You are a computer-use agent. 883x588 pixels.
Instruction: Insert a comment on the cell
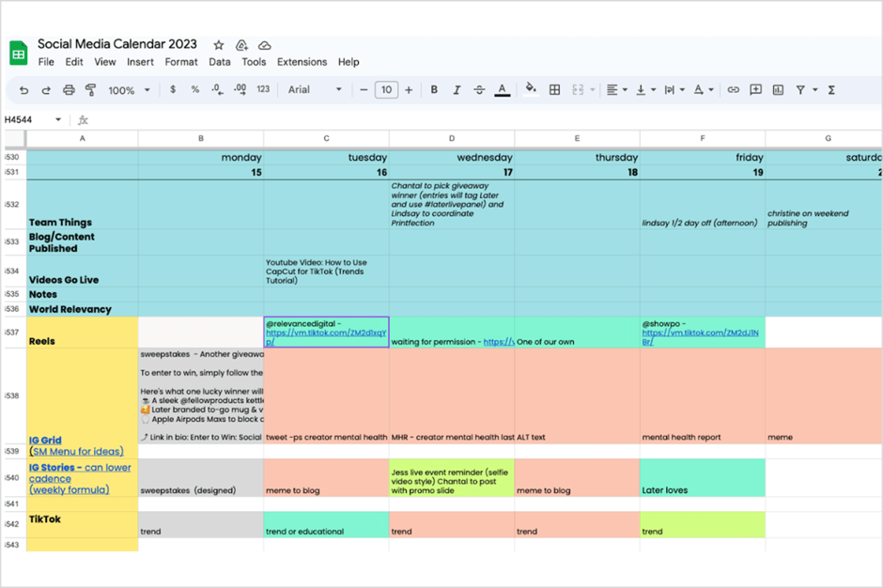[754, 89]
